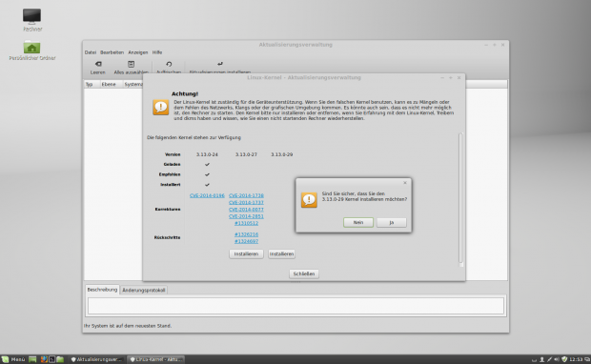Screen dimensions: 591x364
Task: Open the Bearbeiten menu
Action: tap(112, 52)
